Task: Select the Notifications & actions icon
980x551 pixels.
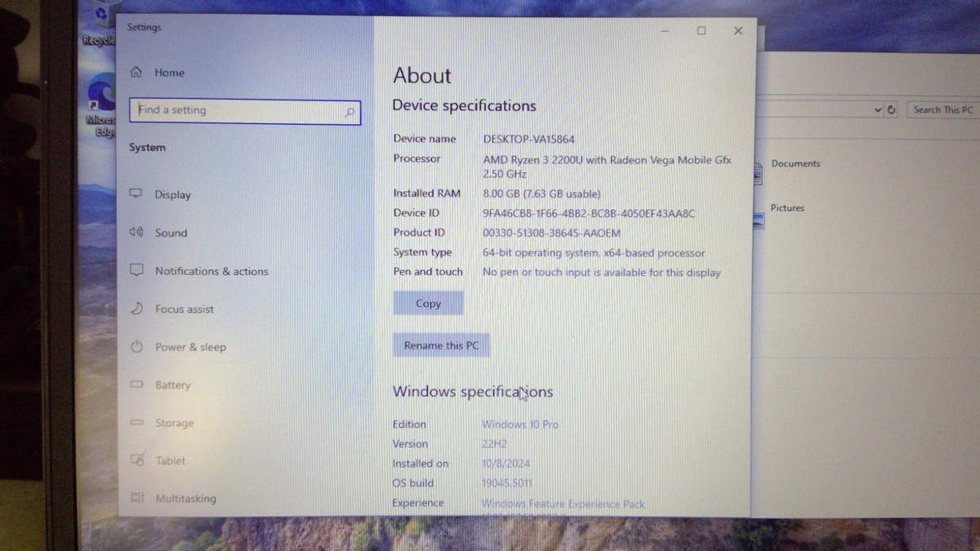Action: pos(137,270)
